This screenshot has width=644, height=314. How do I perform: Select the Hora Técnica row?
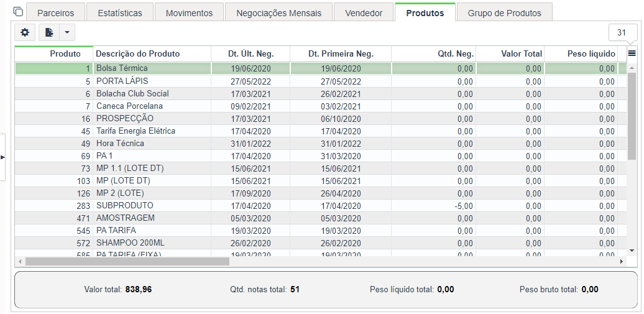tap(321, 143)
